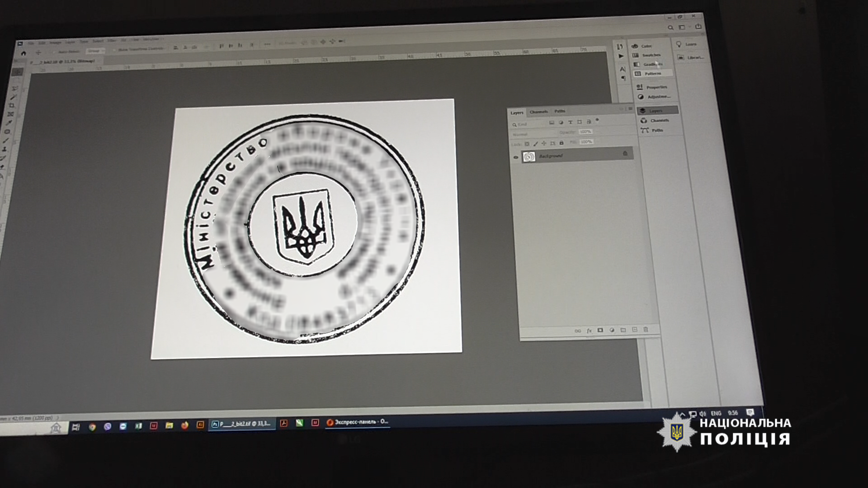Delete layer using the trash icon

646,329
